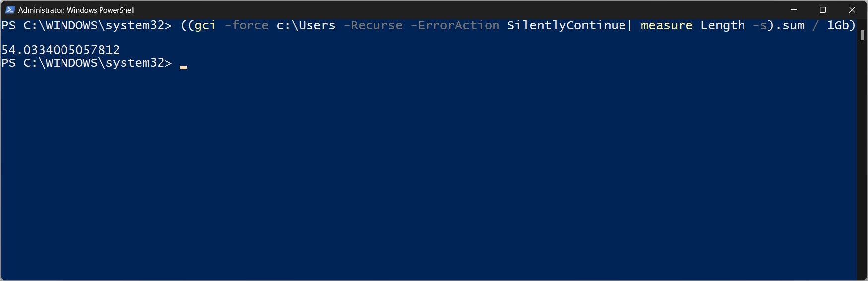This screenshot has width=868, height=281.
Task: Click the PowerShell icon in the title bar
Action: (10, 10)
